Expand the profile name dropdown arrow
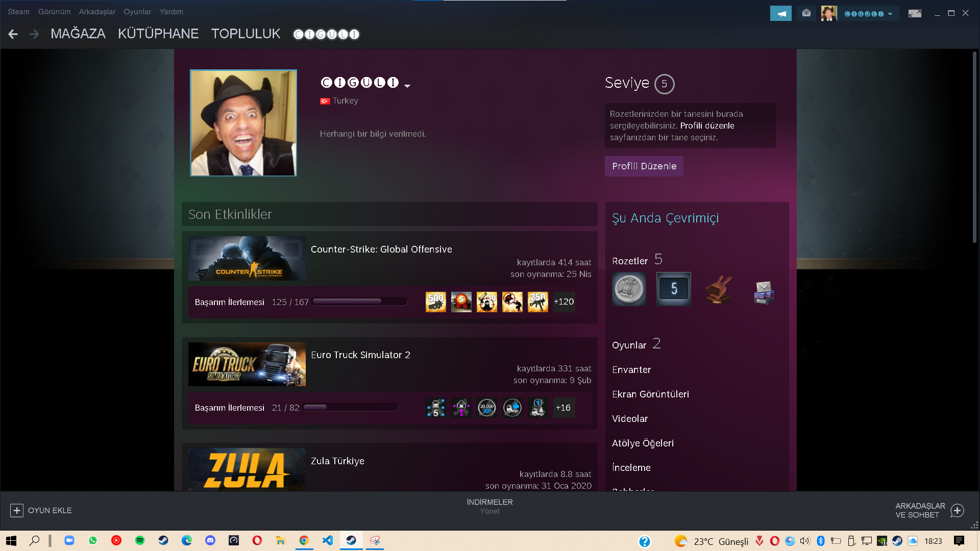980x551 pixels. [407, 86]
